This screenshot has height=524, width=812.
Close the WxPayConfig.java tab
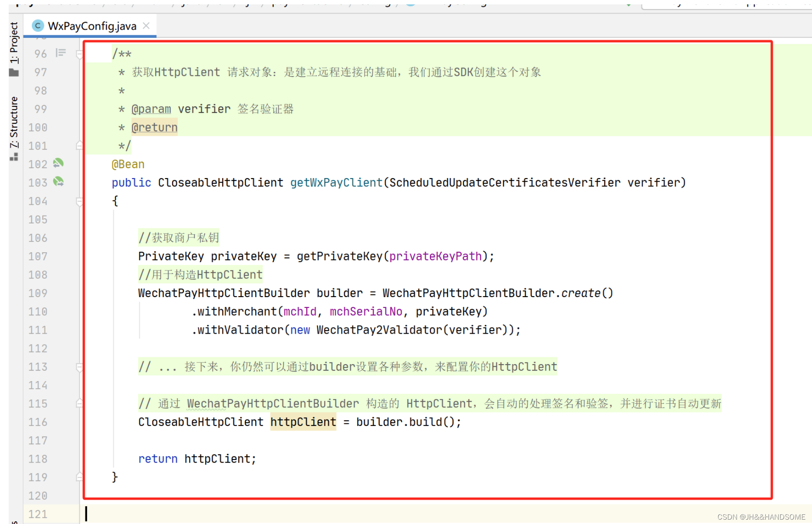(x=146, y=26)
